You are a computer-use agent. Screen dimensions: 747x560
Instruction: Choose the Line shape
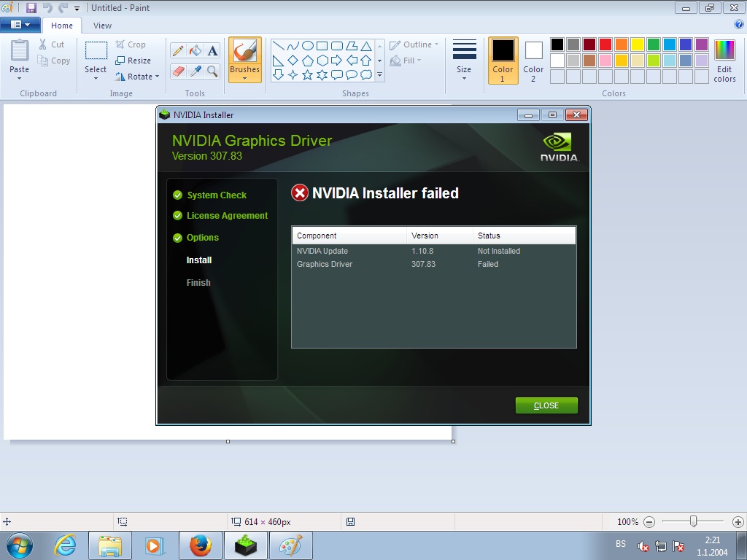coord(279,46)
